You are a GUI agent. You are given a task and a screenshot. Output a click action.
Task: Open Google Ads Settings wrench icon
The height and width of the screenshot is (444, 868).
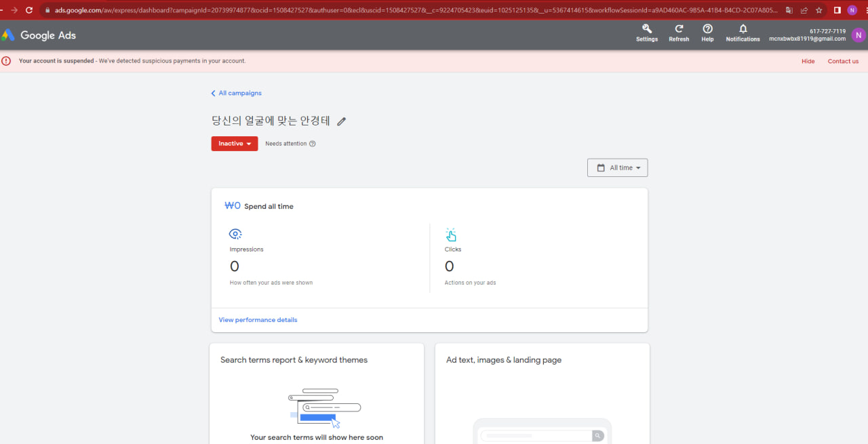(646, 29)
